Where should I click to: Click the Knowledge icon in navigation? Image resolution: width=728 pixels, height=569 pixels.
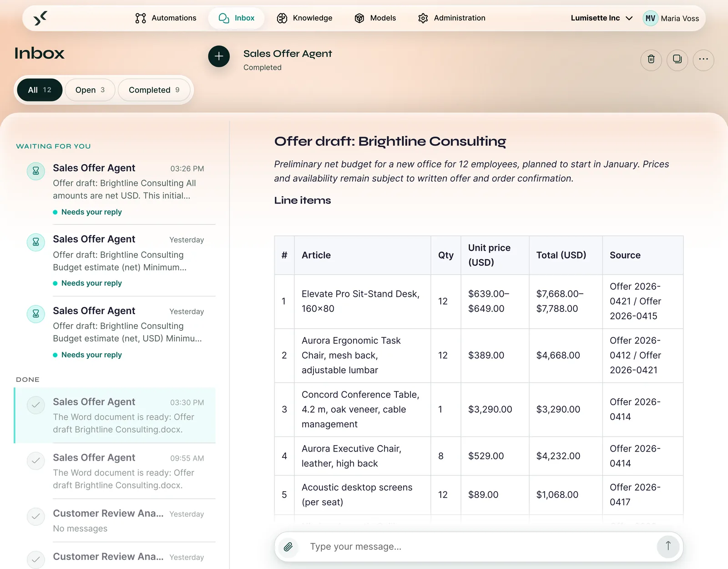282,18
